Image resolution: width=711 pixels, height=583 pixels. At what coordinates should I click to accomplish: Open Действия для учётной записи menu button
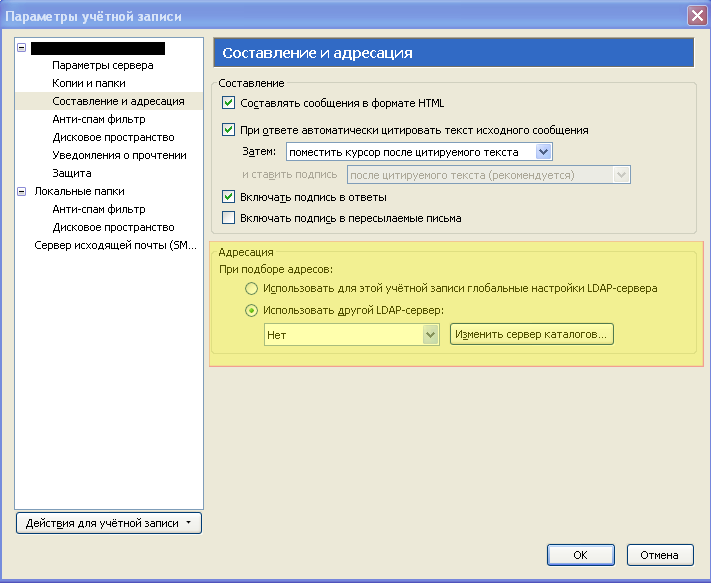click(x=109, y=523)
